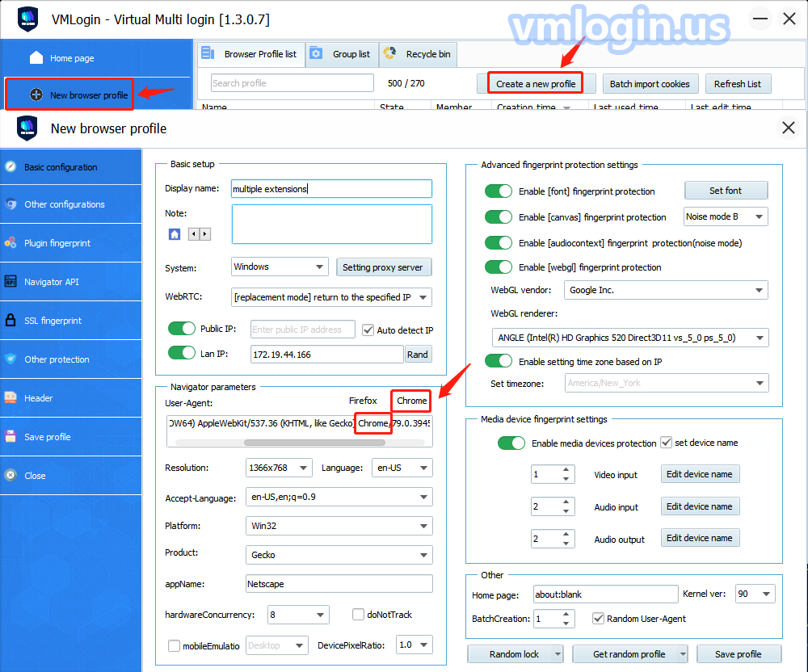Click the Save profile floppy icon
Viewport: 808px width, 672px height.
tap(11, 437)
